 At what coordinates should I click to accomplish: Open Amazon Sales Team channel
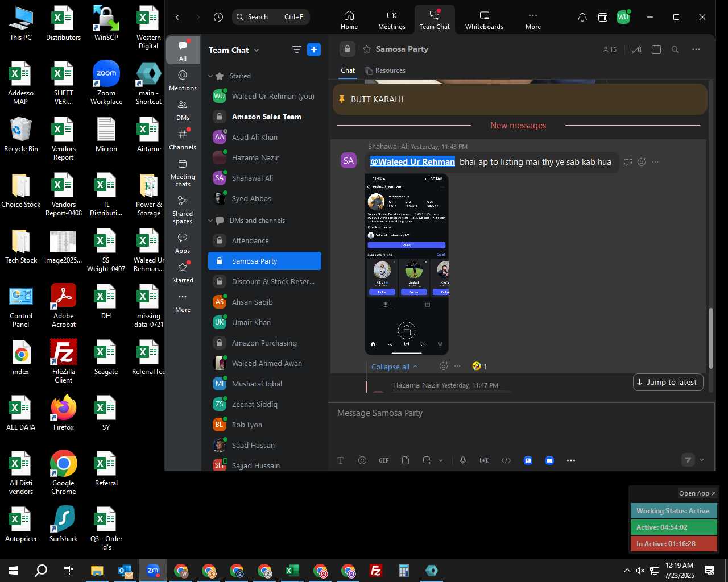click(264, 117)
